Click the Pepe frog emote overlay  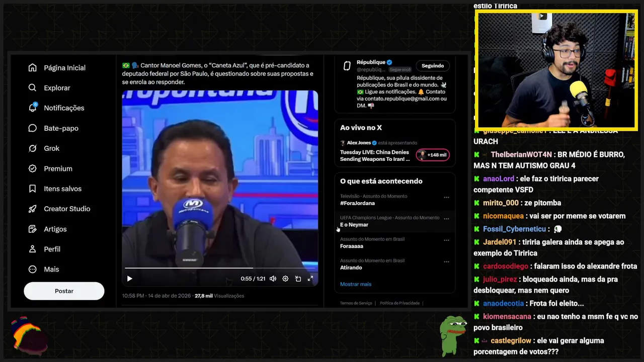coord(452,335)
